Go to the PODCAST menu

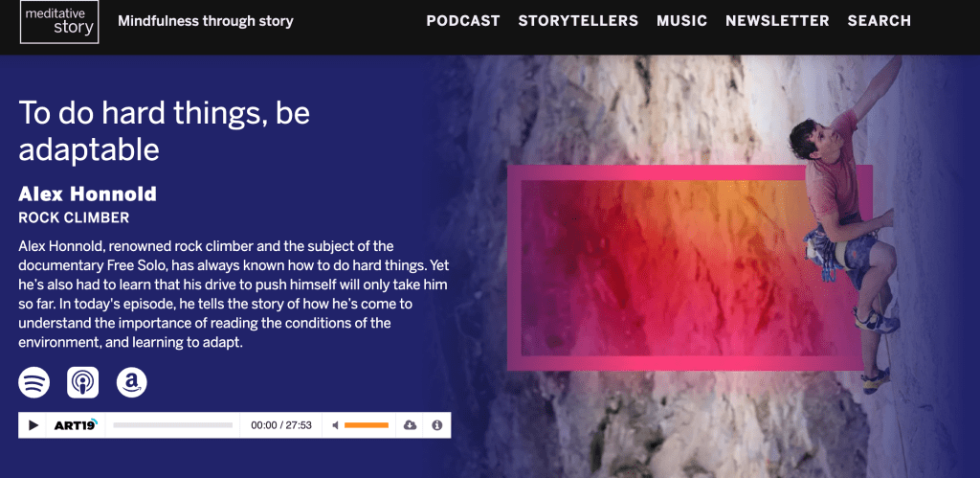click(x=463, y=21)
